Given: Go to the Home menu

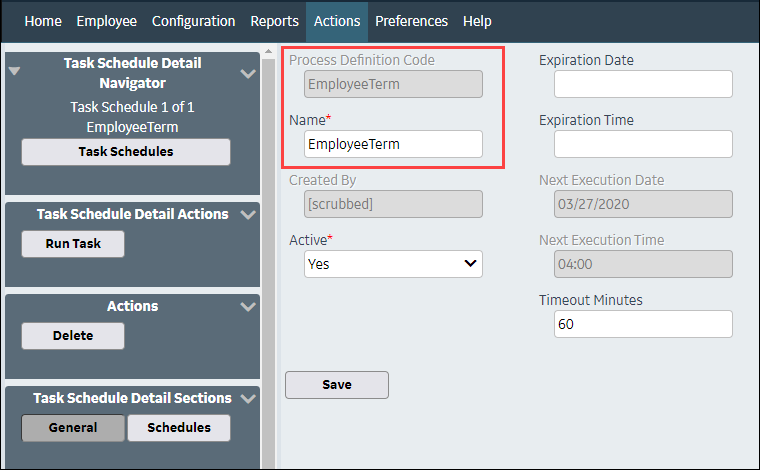Looking at the screenshot, I should tap(43, 21).
